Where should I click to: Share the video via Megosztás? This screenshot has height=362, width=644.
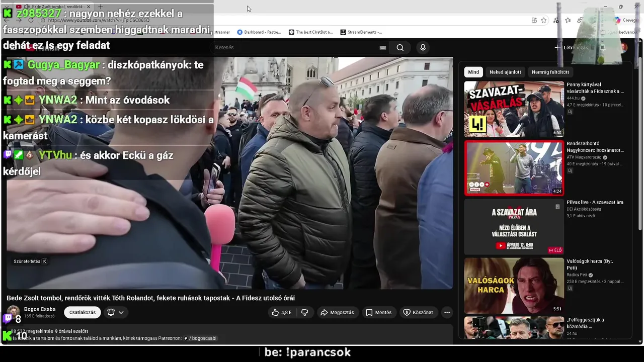337,312
